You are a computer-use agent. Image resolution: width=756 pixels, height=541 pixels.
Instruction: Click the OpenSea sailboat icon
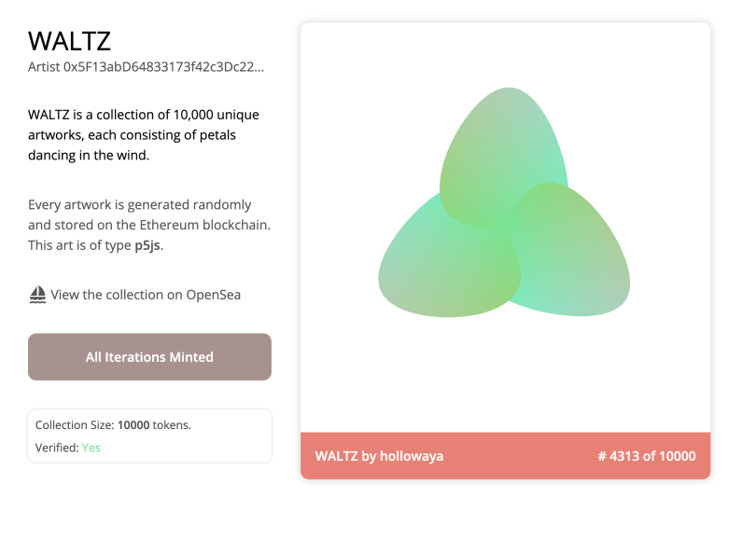[37, 295]
